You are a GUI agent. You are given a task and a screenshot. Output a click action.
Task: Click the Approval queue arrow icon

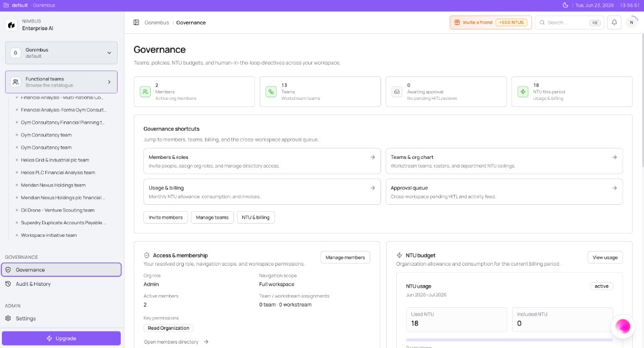(614, 188)
